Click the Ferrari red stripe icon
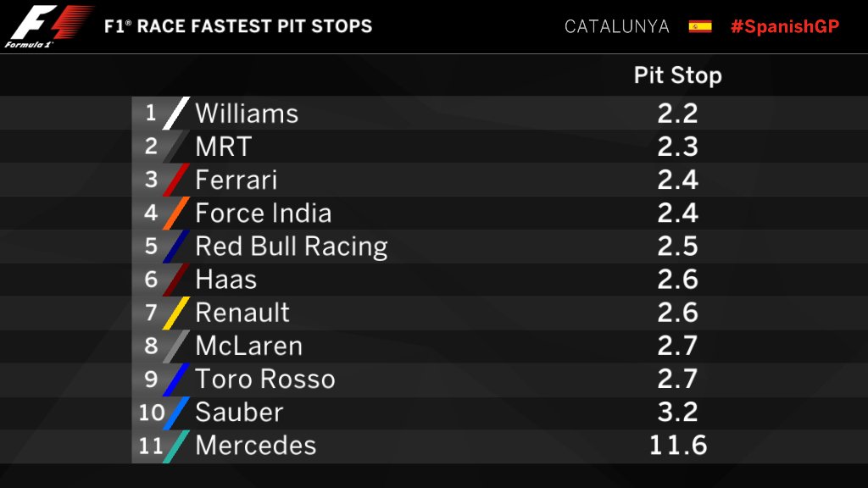 176,180
